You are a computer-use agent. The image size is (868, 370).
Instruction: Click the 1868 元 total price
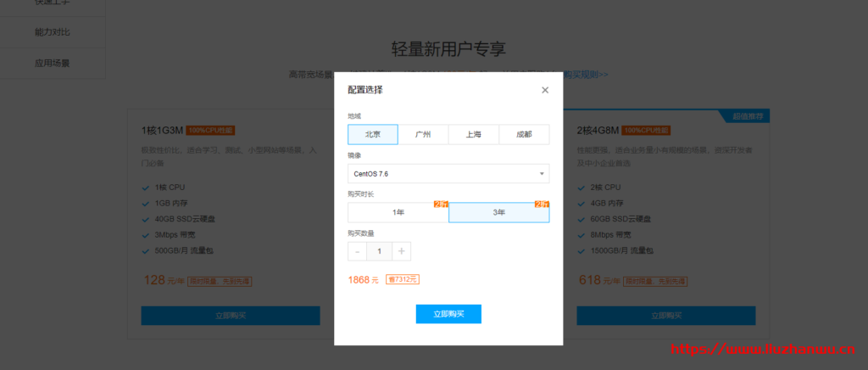[363, 280]
